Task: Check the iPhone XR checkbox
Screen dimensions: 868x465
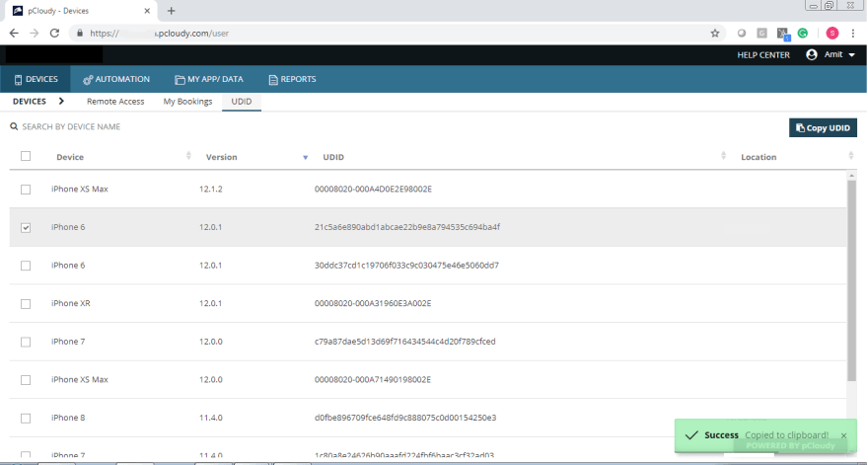Action: coord(26,304)
